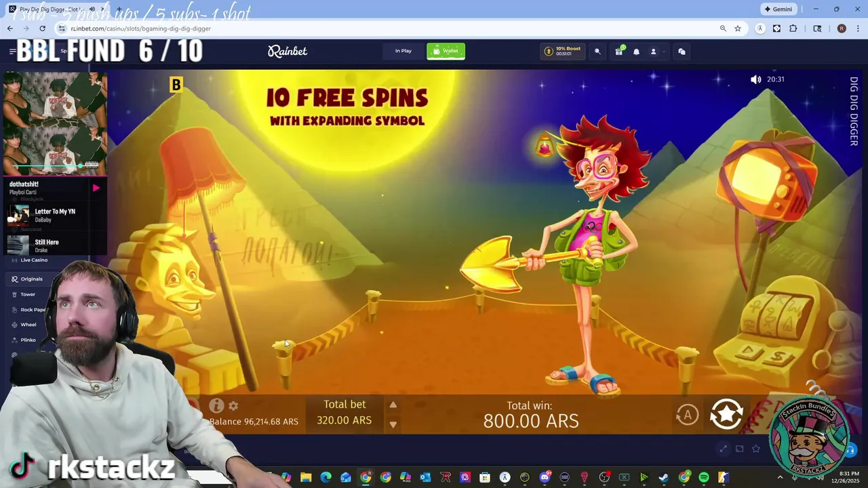Open Chrome three-dot menu

click(x=859, y=28)
